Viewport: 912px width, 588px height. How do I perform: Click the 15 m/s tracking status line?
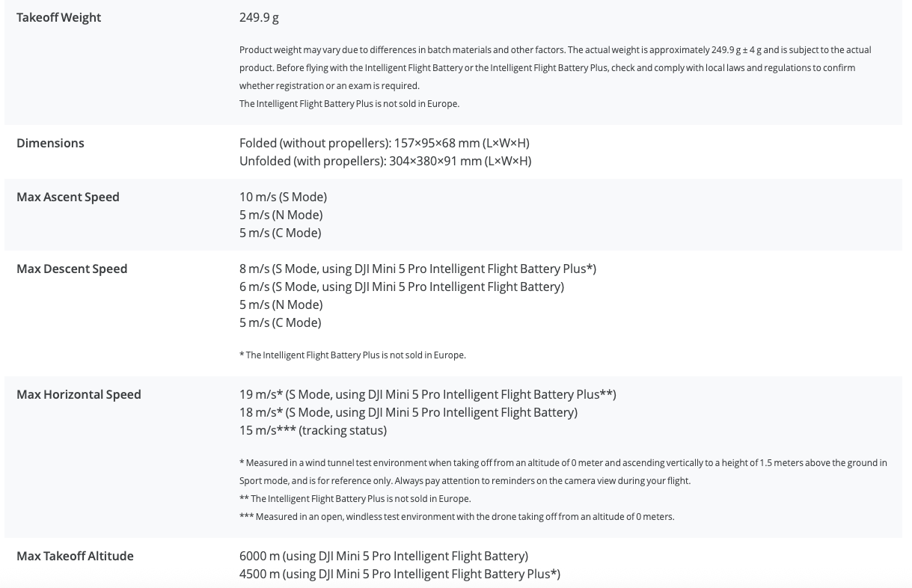point(313,430)
